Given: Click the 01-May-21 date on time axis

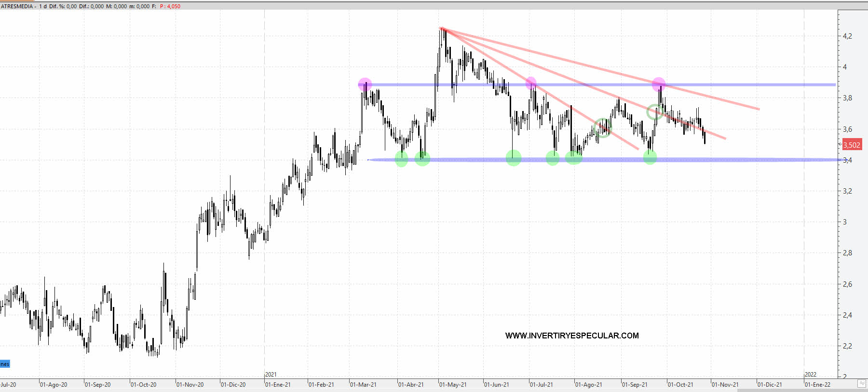Looking at the screenshot, I should tap(453, 385).
